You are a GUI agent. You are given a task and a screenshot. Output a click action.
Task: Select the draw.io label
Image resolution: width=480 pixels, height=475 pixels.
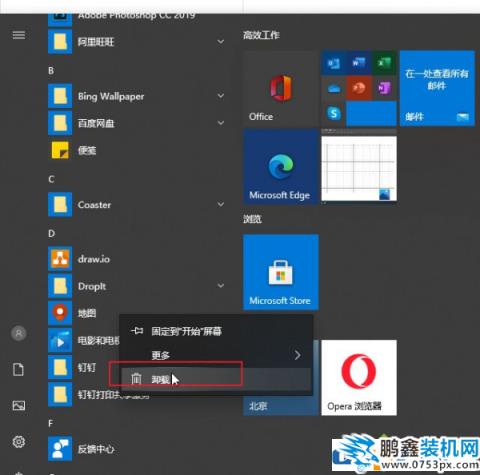point(94,259)
